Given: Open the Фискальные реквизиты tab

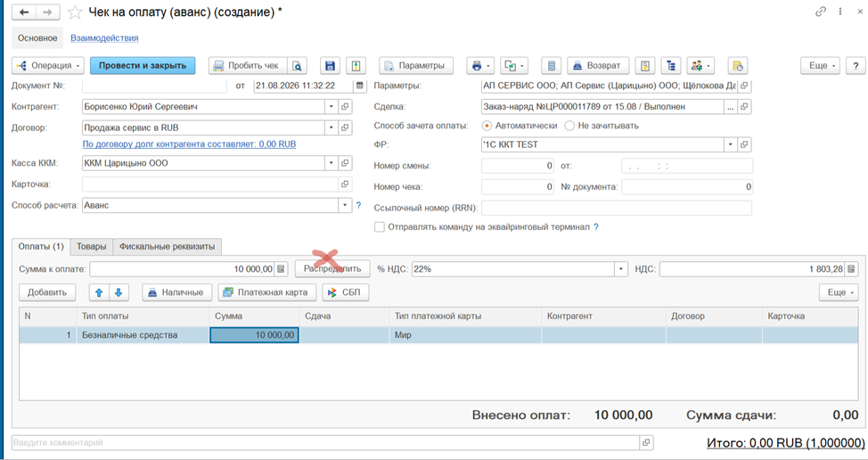Looking at the screenshot, I should (168, 246).
